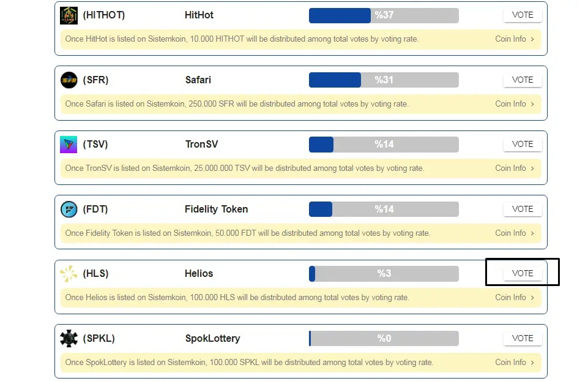Vote for Helios HLS
The height and width of the screenshot is (381, 588).
(523, 273)
